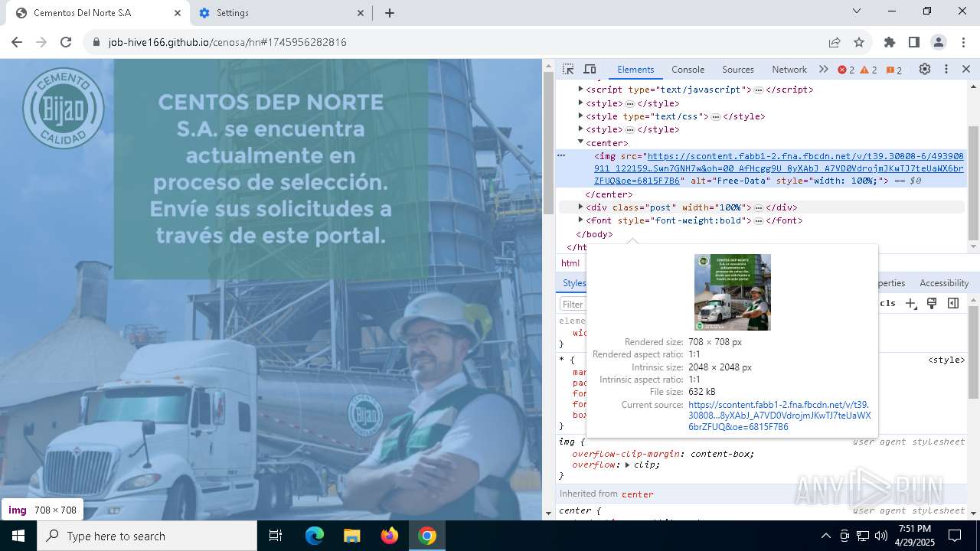Expand the font style="font-weight:bold" node
The height and width of the screenshot is (551, 980).
[581, 220]
